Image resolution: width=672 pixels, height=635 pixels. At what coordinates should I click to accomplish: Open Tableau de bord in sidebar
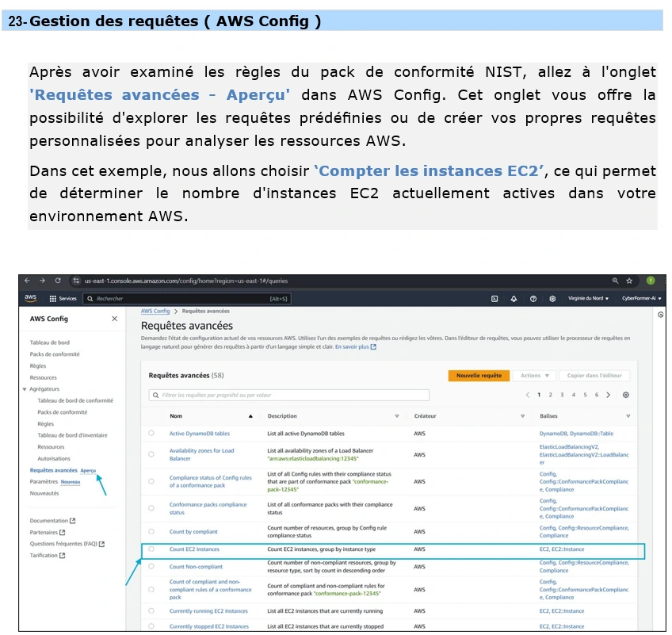50,342
